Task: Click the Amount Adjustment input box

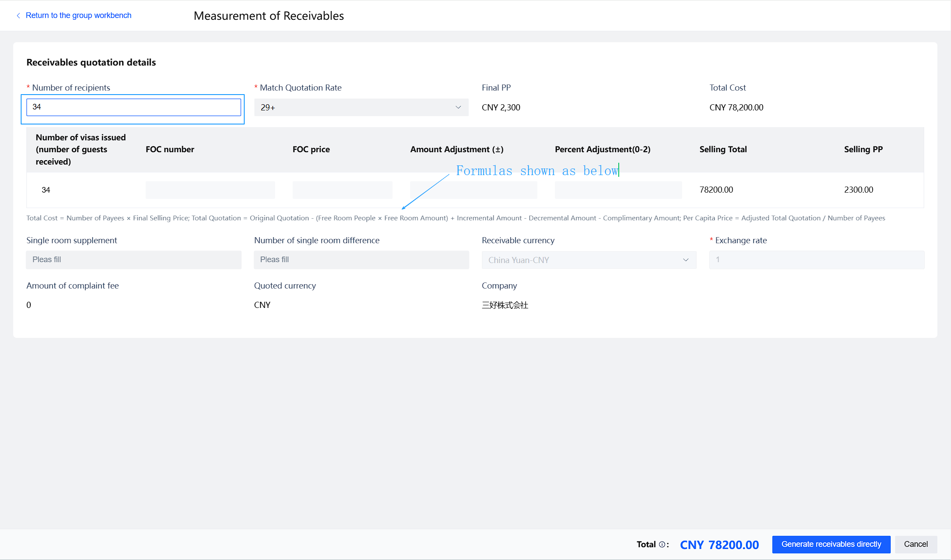Action: (474, 190)
